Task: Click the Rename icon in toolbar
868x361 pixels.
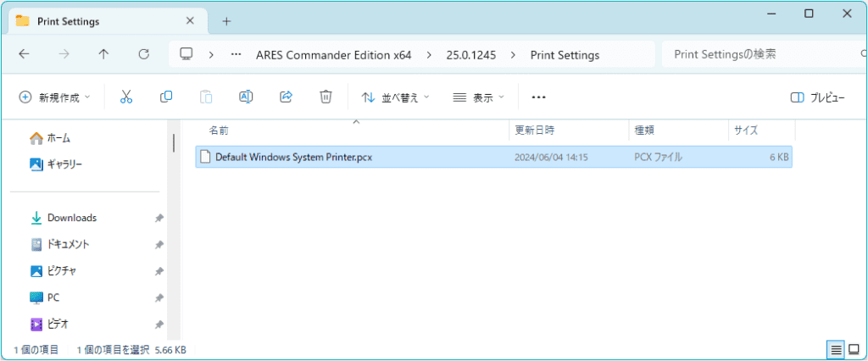Action: click(x=246, y=97)
